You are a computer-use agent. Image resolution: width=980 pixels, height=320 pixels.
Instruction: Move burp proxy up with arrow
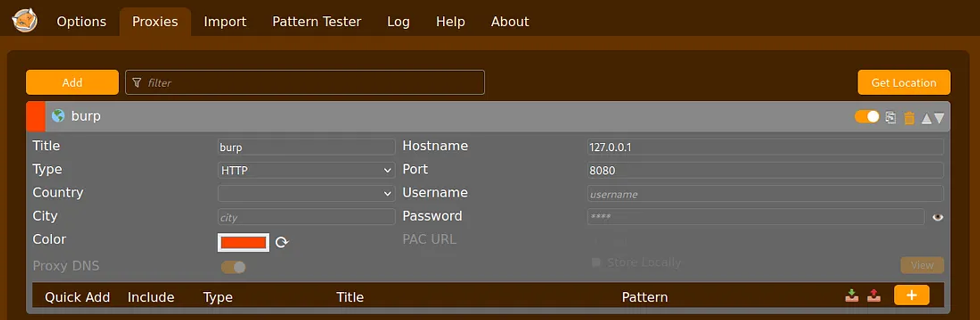pos(927,118)
